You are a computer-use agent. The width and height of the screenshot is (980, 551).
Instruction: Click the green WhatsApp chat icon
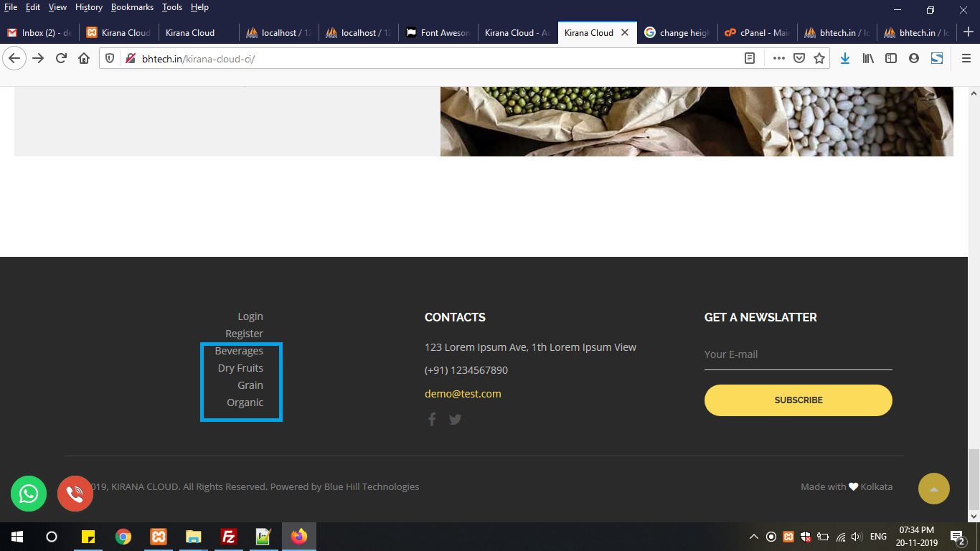click(29, 494)
